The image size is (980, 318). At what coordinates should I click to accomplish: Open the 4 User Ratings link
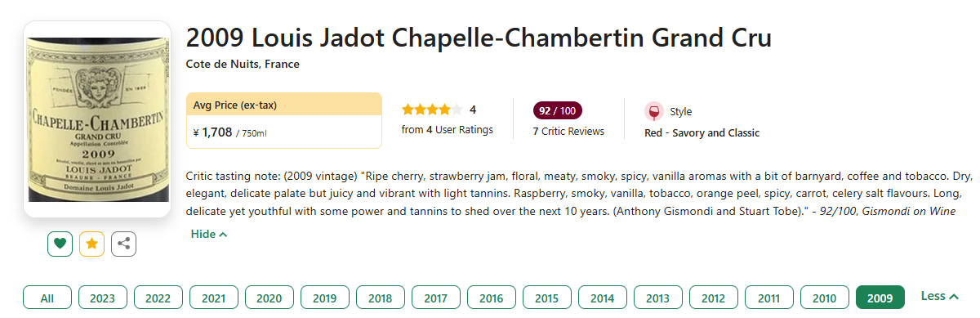[x=448, y=130]
